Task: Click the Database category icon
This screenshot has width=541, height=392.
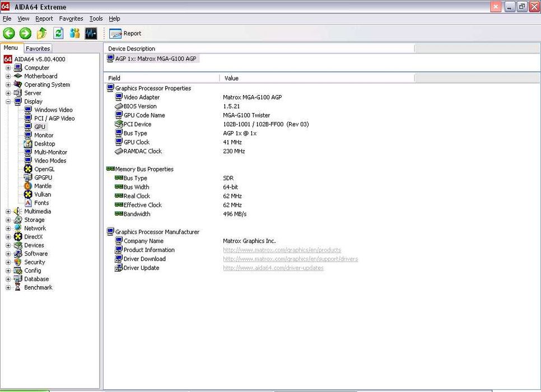Action: 18,279
